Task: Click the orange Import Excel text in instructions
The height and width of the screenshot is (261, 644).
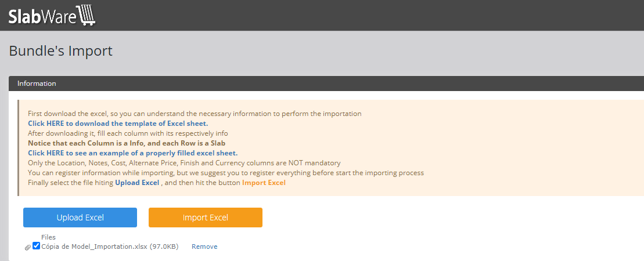Action: pos(264,183)
